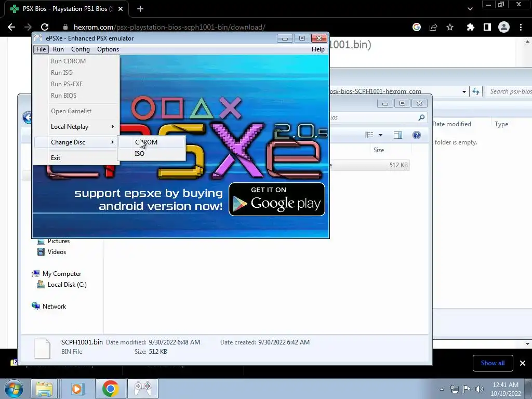Image resolution: width=532 pixels, height=399 pixels.
Task: Open Explorer address path dropdown
Action: 464,91
